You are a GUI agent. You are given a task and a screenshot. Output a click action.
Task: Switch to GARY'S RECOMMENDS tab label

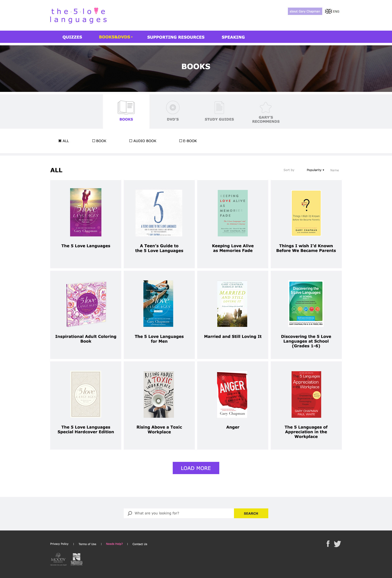(x=266, y=119)
